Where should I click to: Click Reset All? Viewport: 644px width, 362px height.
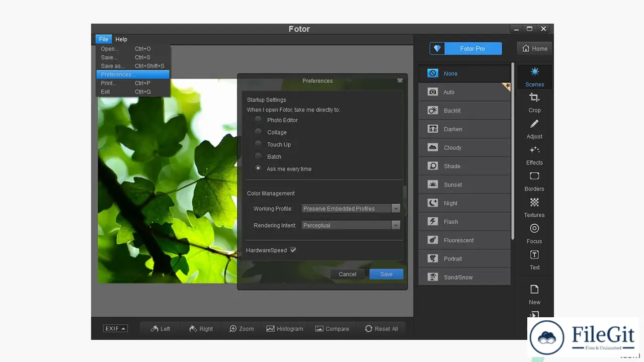tap(381, 329)
